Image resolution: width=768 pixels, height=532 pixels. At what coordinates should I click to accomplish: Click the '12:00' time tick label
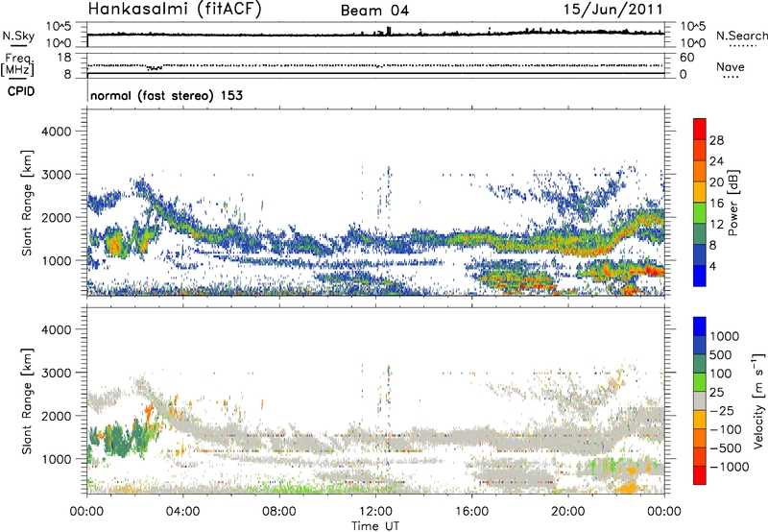click(375, 512)
